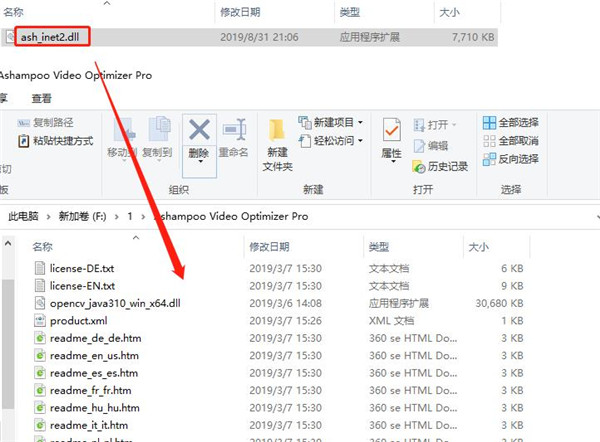
Task: Create a new folder with 新建文件夹 icon
Action: click(277, 131)
